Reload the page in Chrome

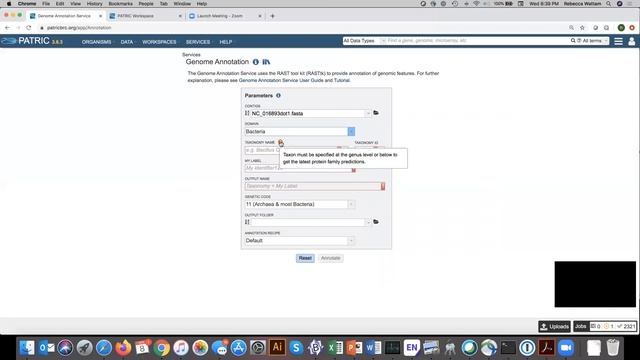[x=29, y=28]
